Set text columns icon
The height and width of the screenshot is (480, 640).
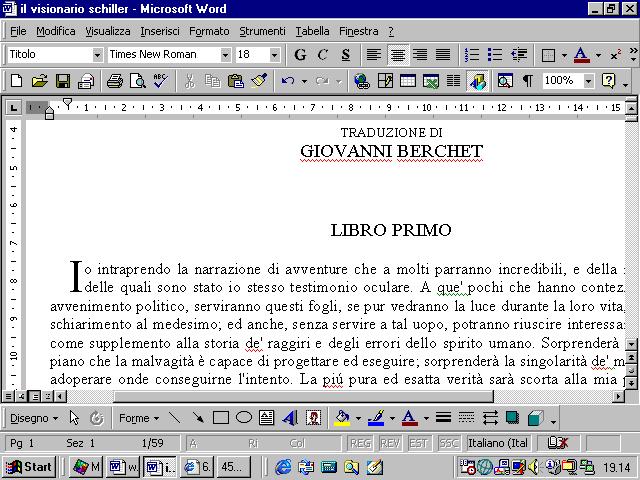453,81
